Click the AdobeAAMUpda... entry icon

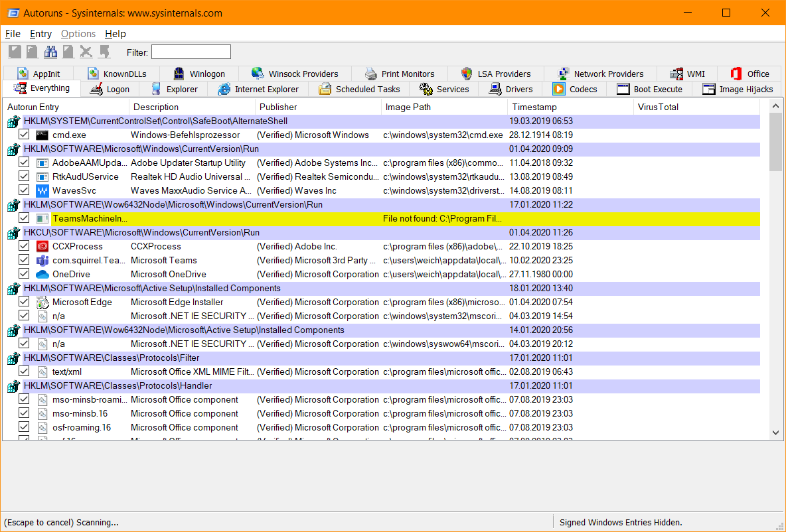tap(42, 163)
